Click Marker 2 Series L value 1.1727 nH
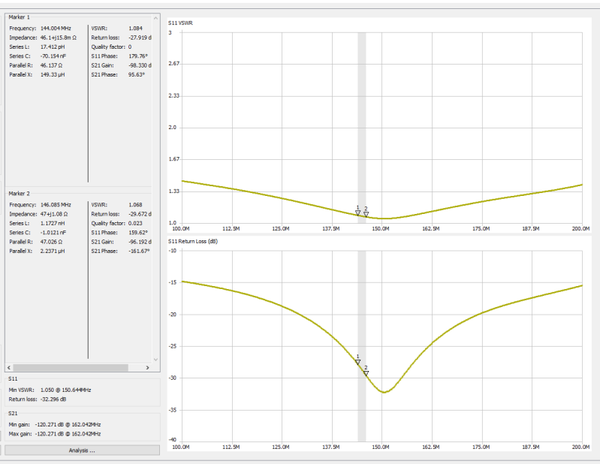 tap(52, 223)
